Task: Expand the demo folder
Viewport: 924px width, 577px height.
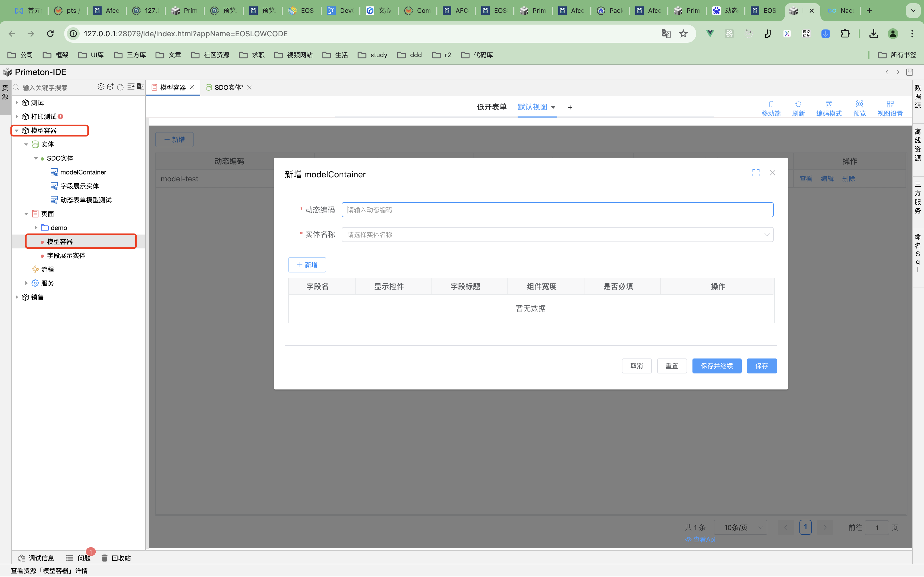Action: pyautogui.click(x=36, y=227)
